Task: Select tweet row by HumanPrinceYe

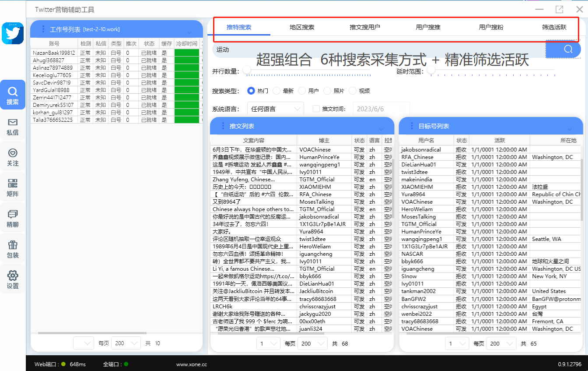Action: [x=302, y=157]
